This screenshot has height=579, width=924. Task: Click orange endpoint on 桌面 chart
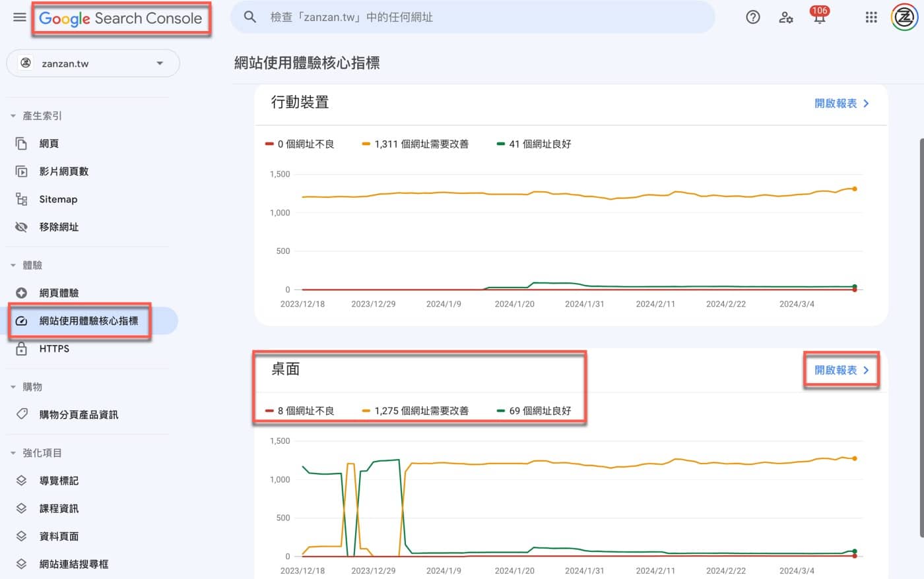pyautogui.click(x=855, y=458)
